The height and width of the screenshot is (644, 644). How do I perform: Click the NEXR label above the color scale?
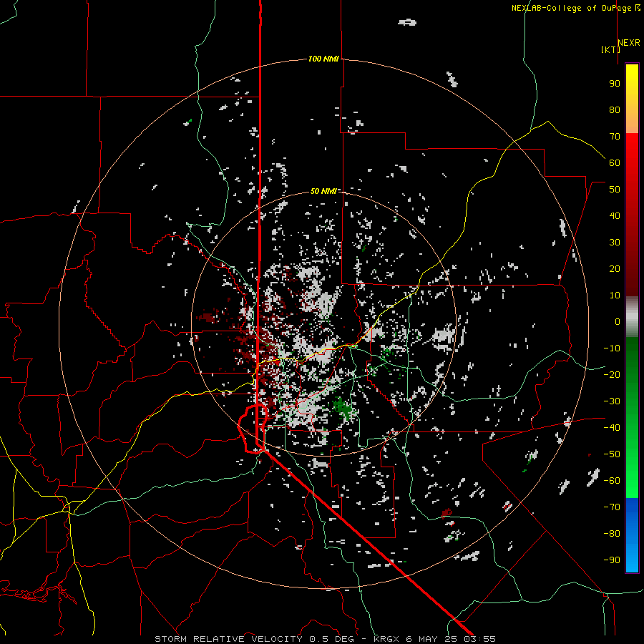point(628,43)
